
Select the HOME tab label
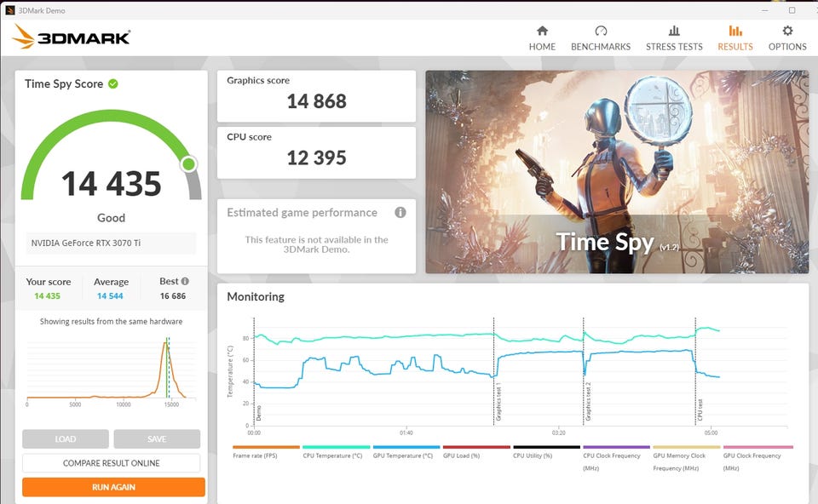coord(542,46)
